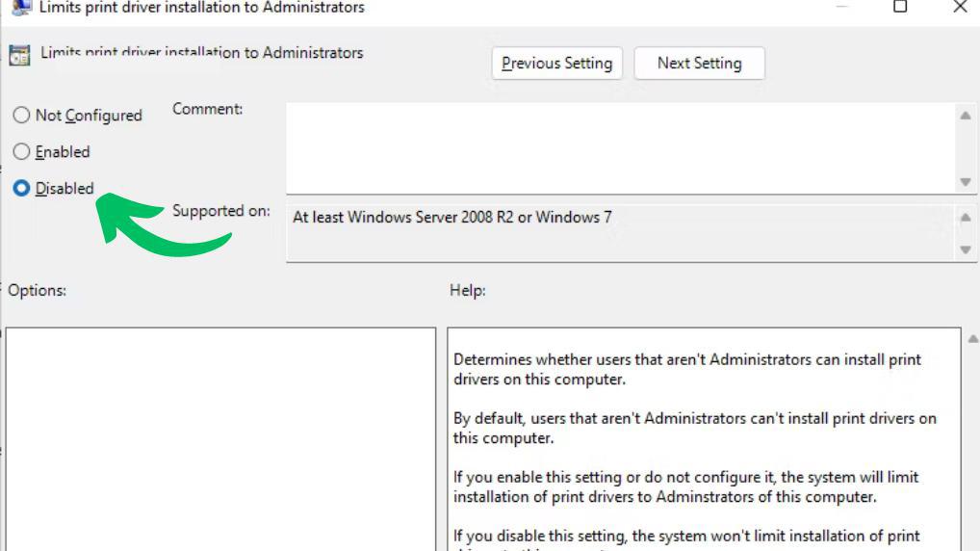Click the window icon in the title bar

click(x=20, y=6)
